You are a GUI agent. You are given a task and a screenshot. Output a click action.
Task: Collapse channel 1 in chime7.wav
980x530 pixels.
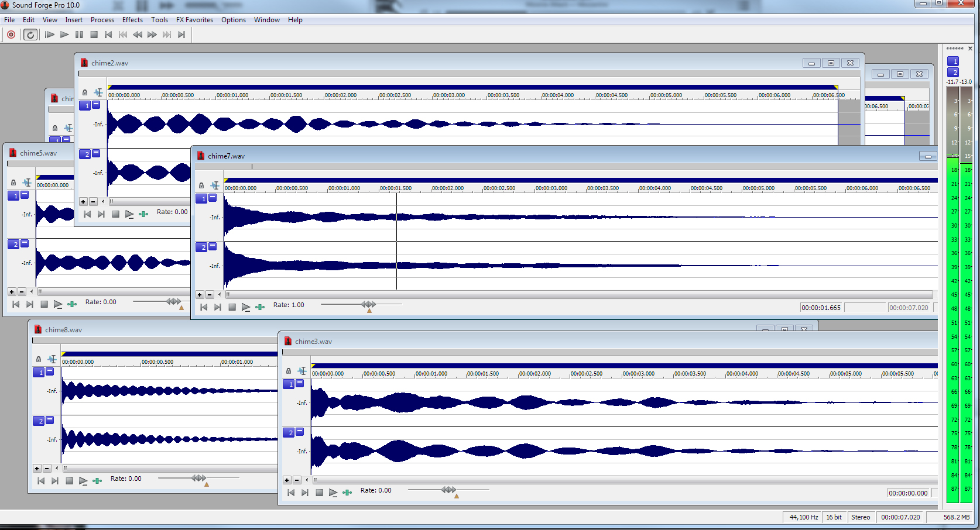coord(213,198)
